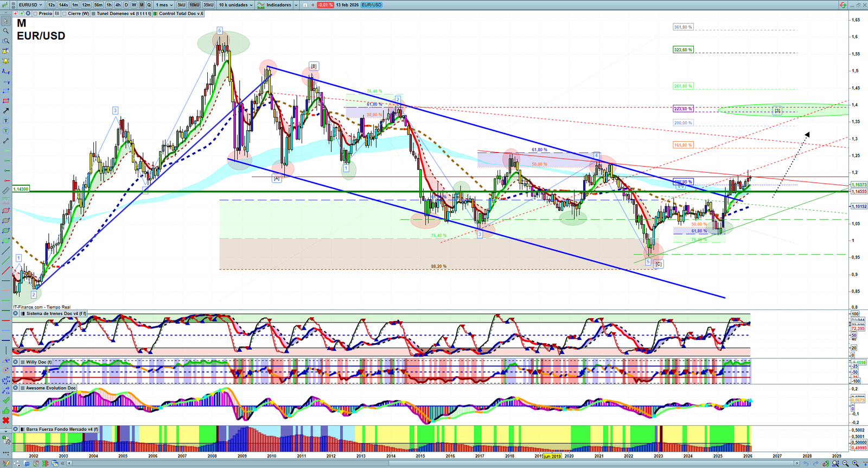Switch to the 4h timeframe
The height and width of the screenshot is (468, 868).
coord(118,5)
